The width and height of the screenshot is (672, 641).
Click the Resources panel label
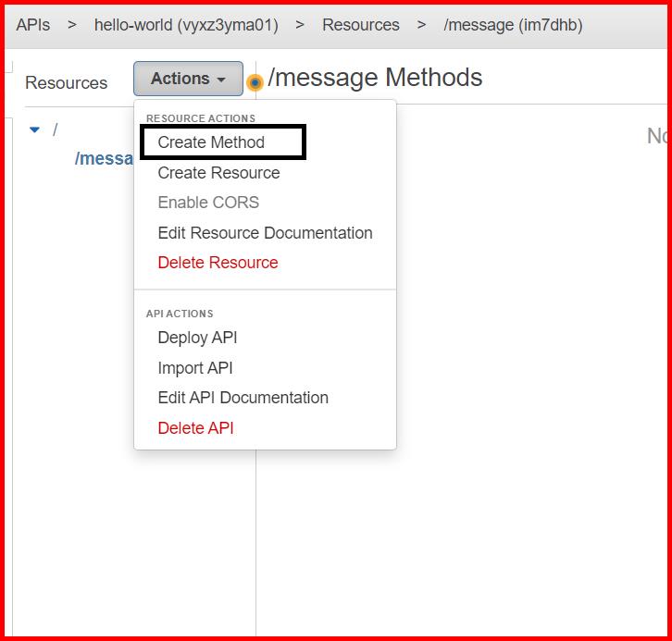pos(66,82)
